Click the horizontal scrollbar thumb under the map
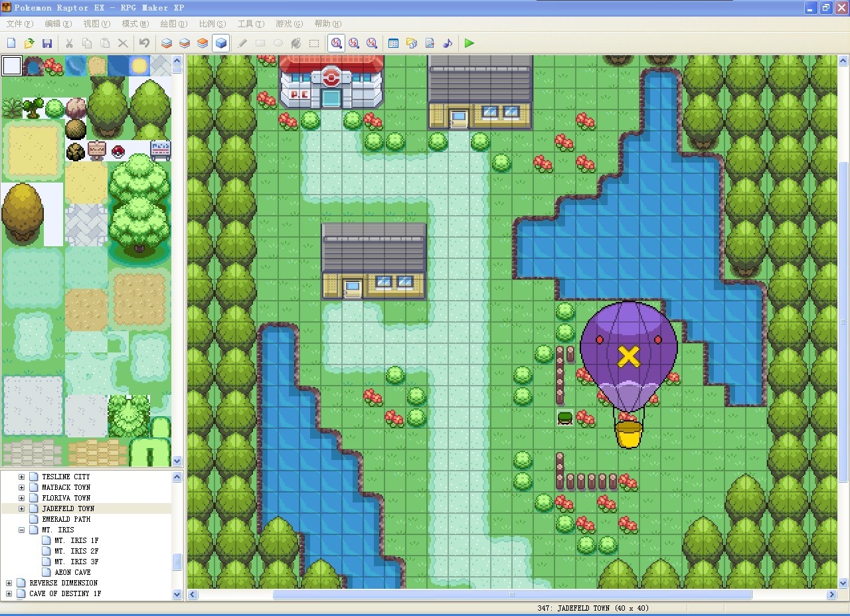Viewport: 850px width, 616px height. tap(512, 595)
